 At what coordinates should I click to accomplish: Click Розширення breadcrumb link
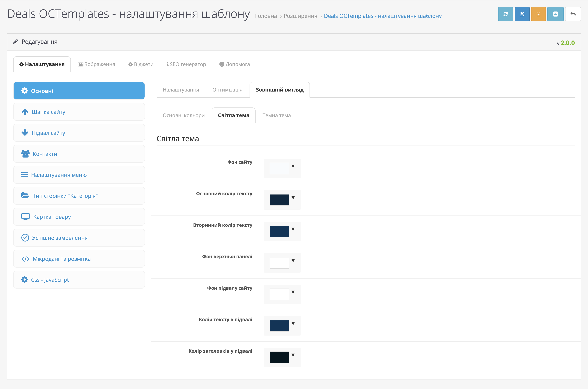click(300, 16)
